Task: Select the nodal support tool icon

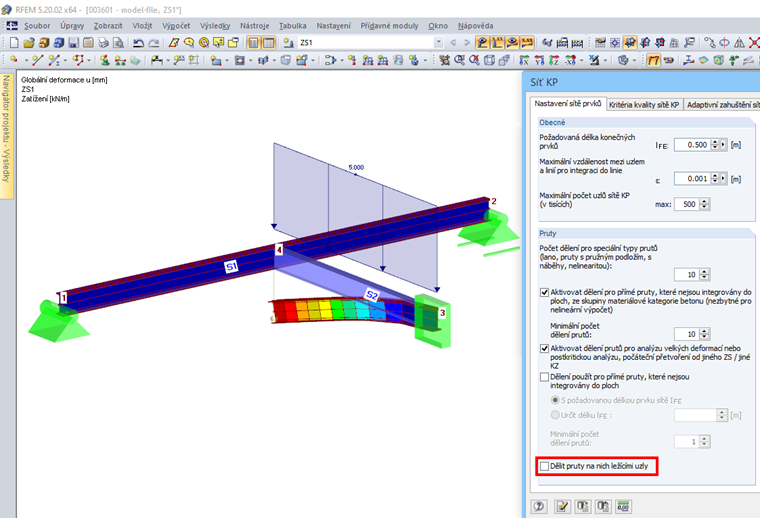Action: (x=105, y=60)
